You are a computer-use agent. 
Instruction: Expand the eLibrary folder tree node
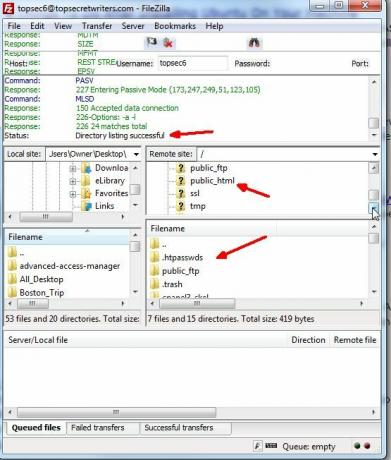[x=73, y=181]
